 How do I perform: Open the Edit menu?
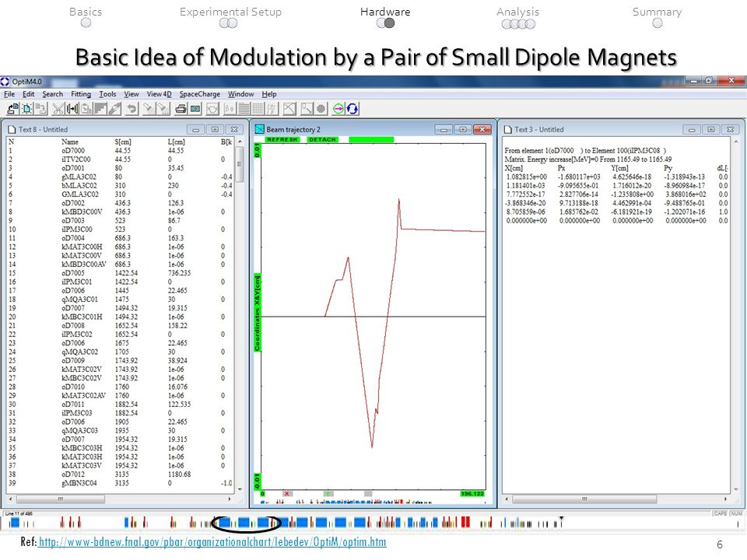pyautogui.click(x=28, y=94)
